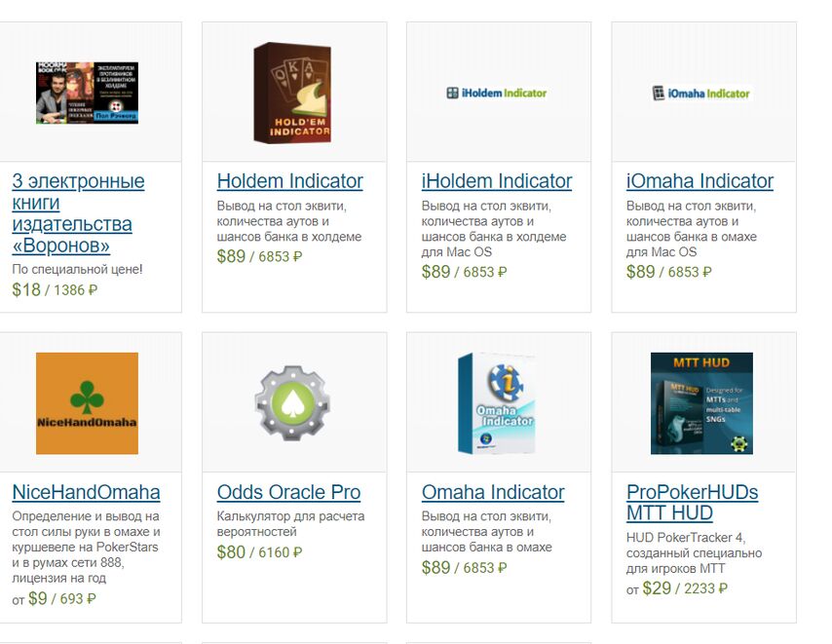Image resolution: width=832 pixels, height=644 pixels.
Task: Open the «3 электронные книги издательства Воронов» link
Action: coord(79,213)
